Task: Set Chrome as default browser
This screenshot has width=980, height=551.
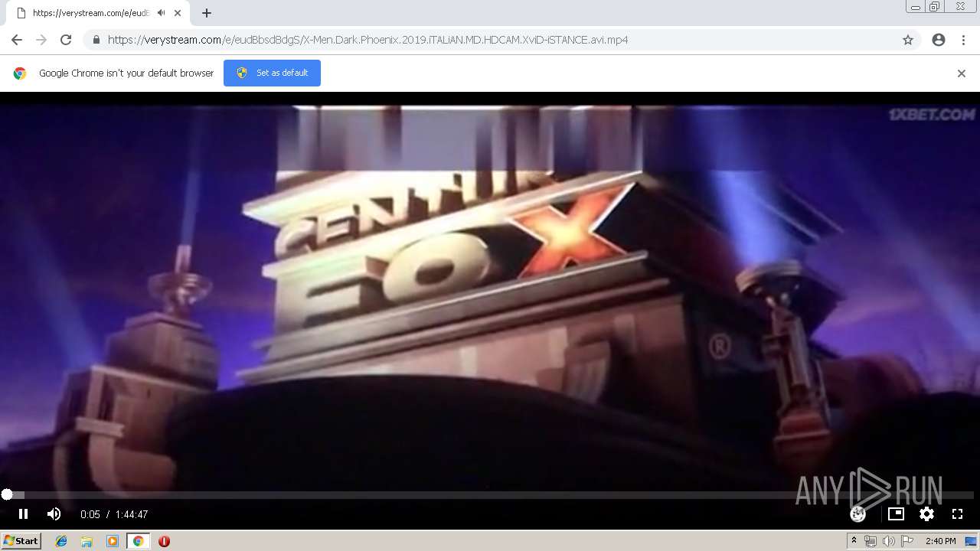Action: [272, 73]
